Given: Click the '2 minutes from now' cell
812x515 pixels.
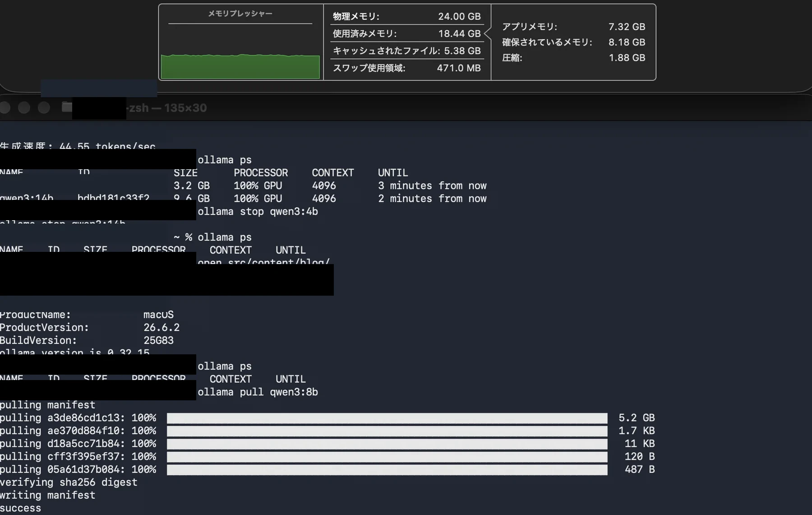Looking at the screenshot, I should (x=432, y=199).
